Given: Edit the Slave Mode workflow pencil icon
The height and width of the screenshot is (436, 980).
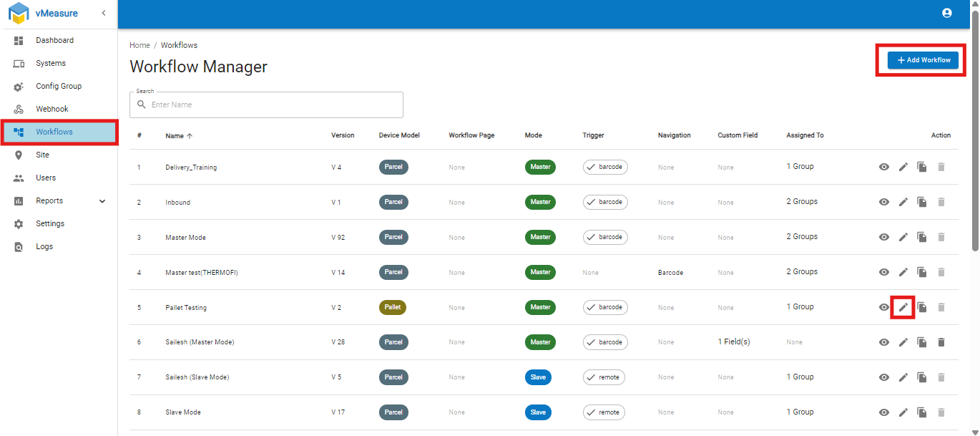Looking at the screenshot, I should [x=903, y=412].
